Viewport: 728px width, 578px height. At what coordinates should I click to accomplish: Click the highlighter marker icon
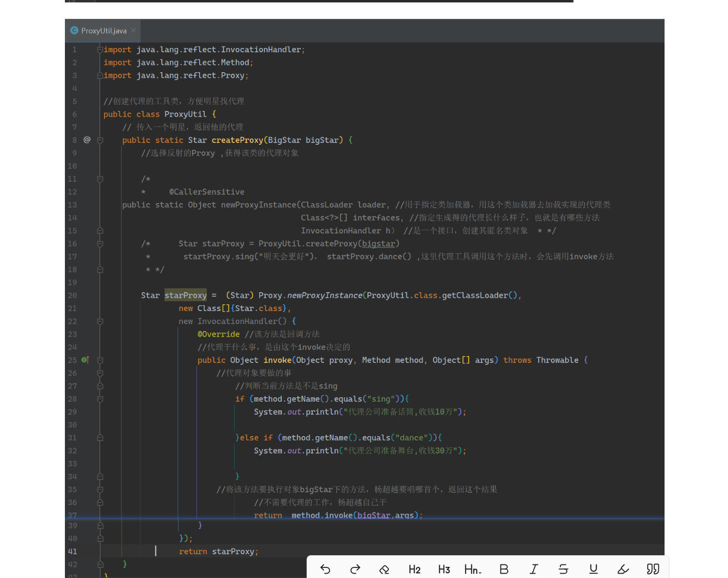[x=623, y=569]
